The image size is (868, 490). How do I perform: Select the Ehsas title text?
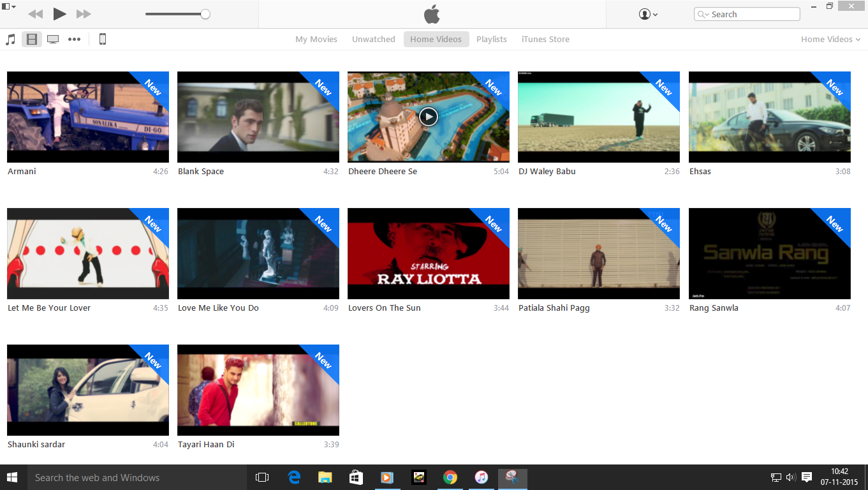point(700,172)
